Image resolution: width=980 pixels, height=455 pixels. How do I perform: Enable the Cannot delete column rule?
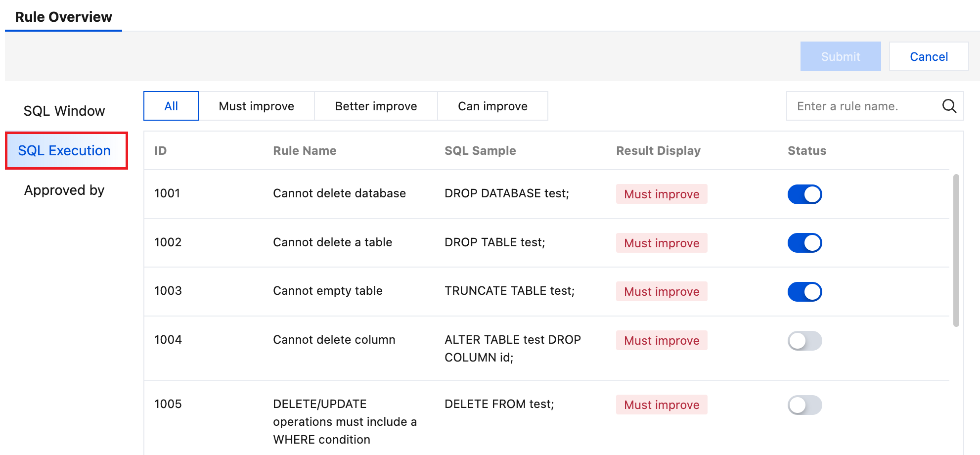click(804, 341)
